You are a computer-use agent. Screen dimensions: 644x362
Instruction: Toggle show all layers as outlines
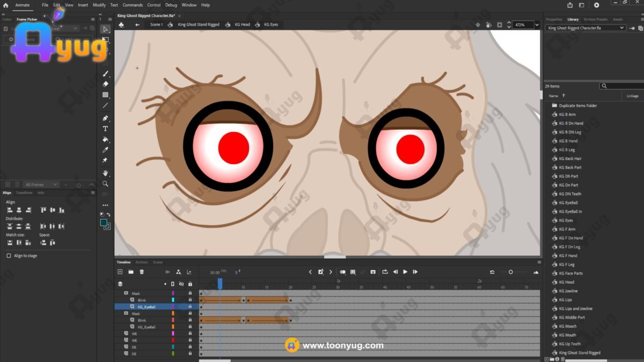coord(173,284)
